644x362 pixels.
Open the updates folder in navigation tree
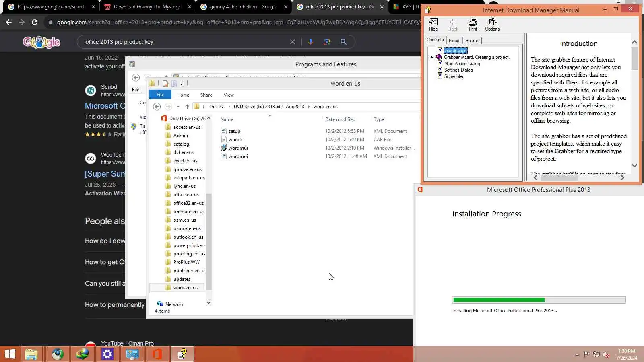182,279
